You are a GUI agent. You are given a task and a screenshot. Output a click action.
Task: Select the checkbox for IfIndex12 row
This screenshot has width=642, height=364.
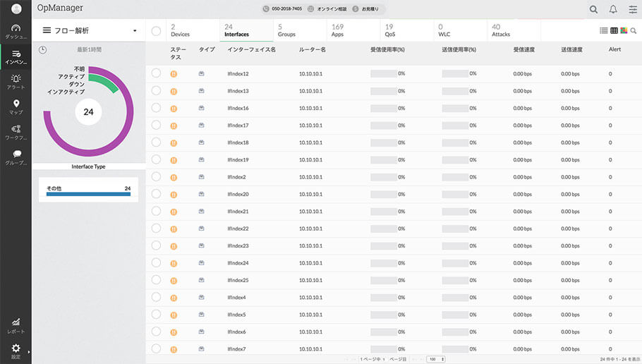tap(156, 73)
